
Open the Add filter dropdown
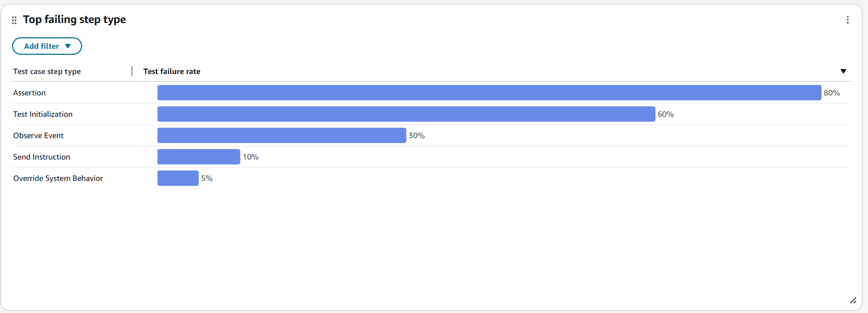47,46
